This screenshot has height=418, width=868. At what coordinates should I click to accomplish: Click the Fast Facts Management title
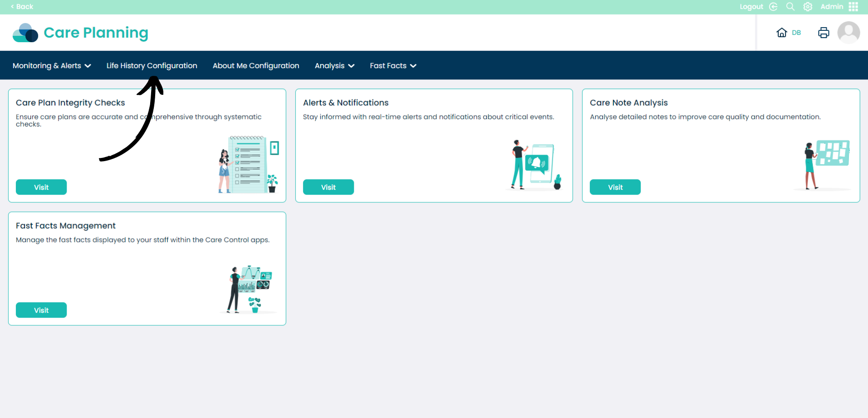pos(66,226)
